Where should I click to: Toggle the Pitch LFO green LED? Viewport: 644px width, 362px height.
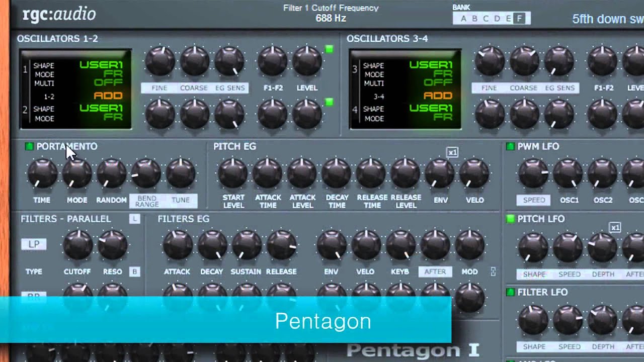(510, 219)
